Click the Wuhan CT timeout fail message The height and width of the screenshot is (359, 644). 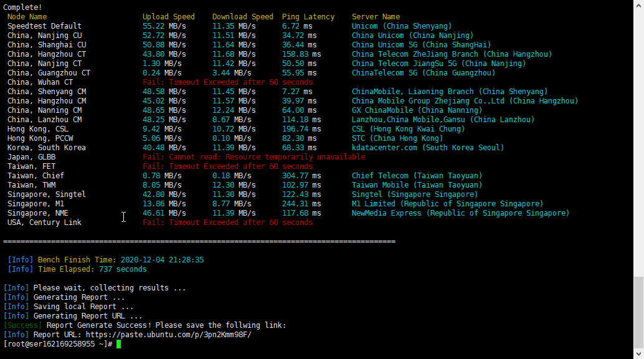pos(227,82)
